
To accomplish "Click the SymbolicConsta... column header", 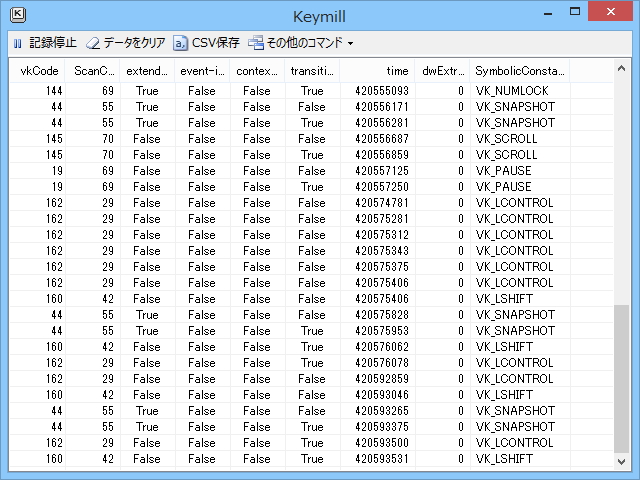I will [520, 71].
